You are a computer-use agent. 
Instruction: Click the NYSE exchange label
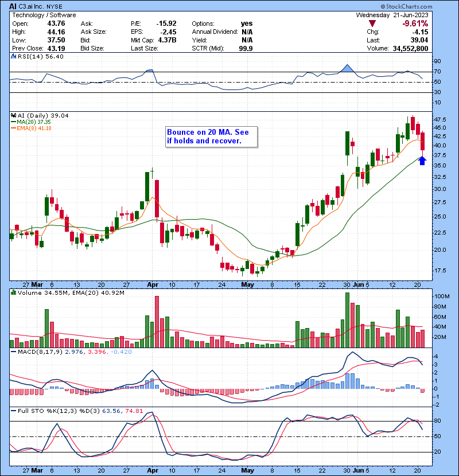click(x=55, y=7)
